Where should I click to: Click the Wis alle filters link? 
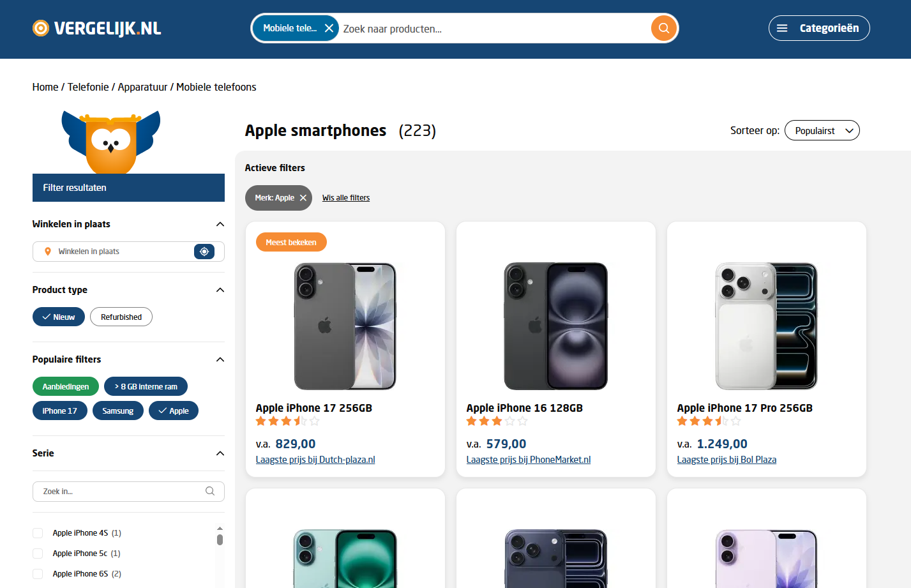click(x=346, y=198)
